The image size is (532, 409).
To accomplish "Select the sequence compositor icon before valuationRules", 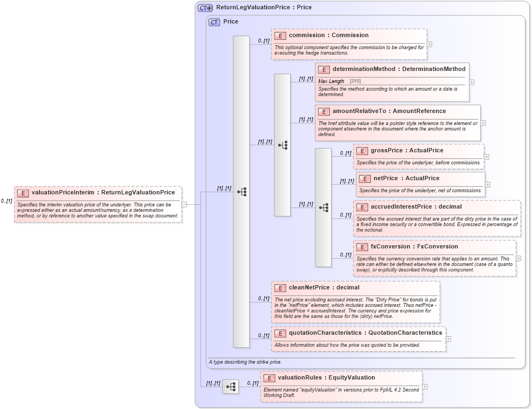I will [230, 387].
